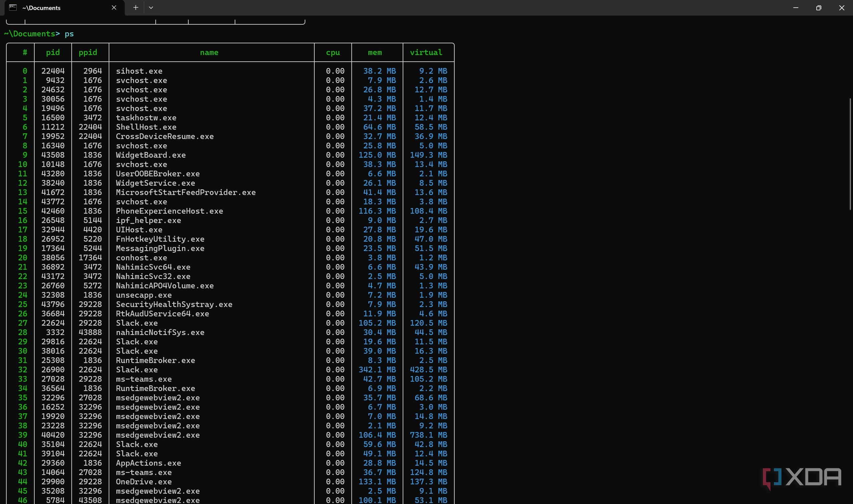Click the cpu column header
Viewport: 853px width, 504px height.
coord(333,52)
